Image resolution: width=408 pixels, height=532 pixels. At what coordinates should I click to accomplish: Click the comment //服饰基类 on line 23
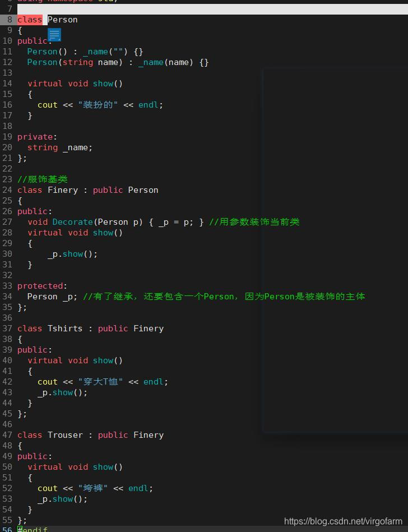coord(43,179)
